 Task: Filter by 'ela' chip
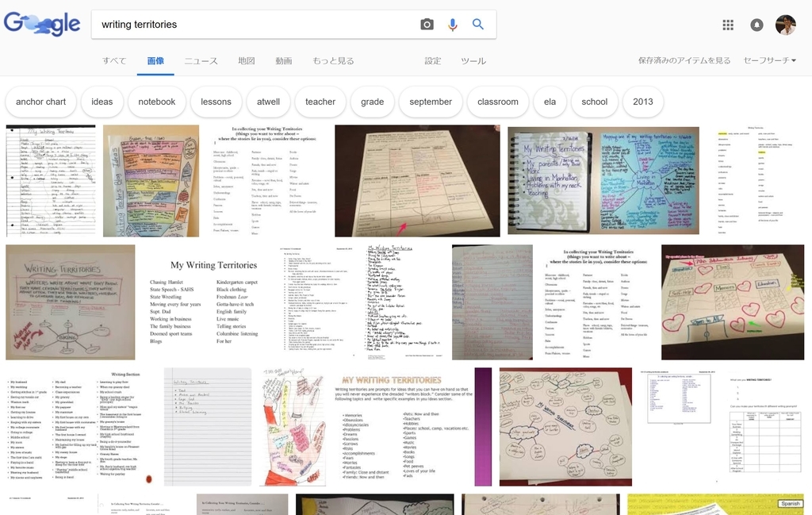[x=550, y=102]
